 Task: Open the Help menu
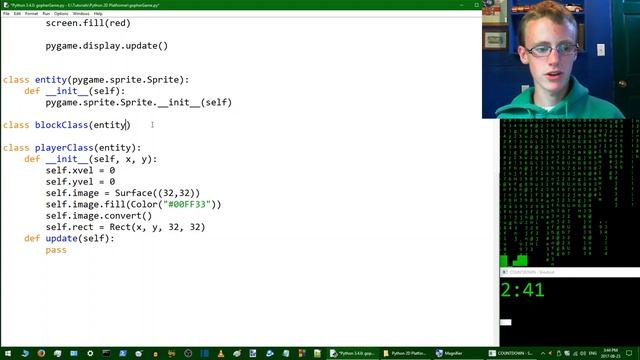pyautogui.click(x=98, y=13)
